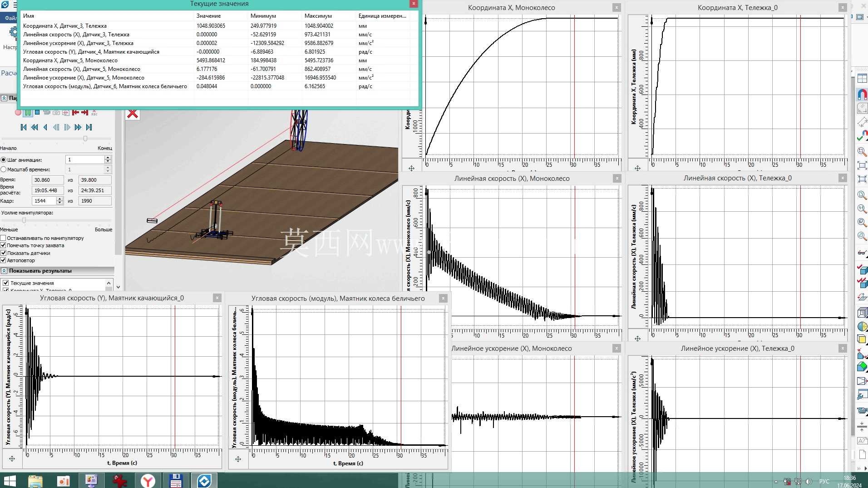Click the red X cancel icon
This screenshot has height=488, width=868.
coord(133,114)
